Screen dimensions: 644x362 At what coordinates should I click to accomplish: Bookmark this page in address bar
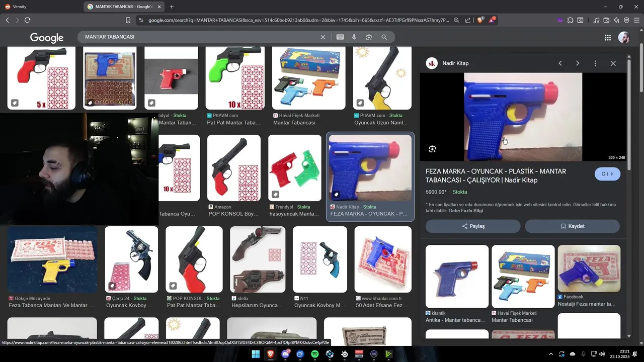[128, 20]
